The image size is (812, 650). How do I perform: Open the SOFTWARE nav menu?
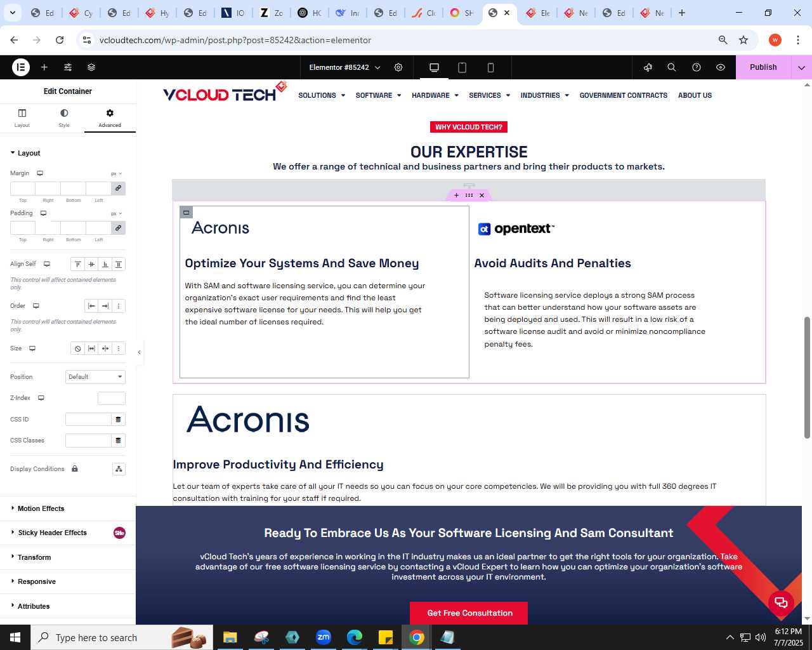point(378,95)
